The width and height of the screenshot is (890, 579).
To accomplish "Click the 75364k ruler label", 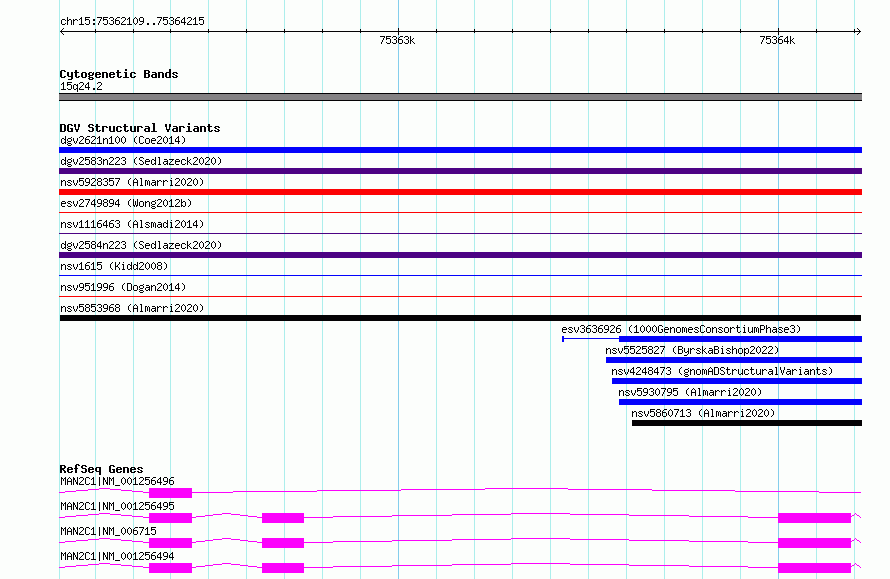I will 777,40.
